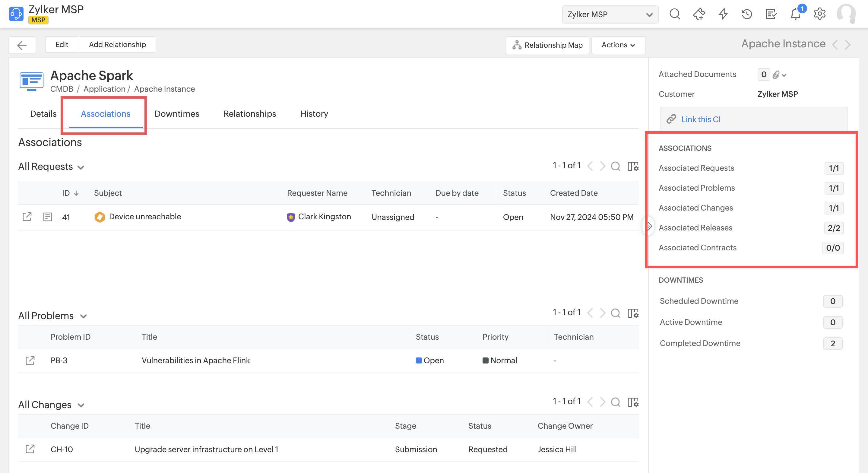Open the notifications bell

[796, 14]
